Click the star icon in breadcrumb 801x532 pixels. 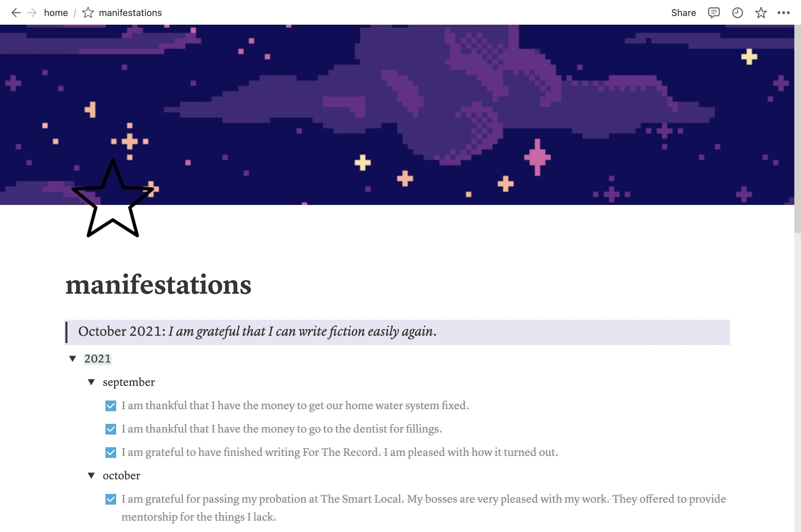88,13
